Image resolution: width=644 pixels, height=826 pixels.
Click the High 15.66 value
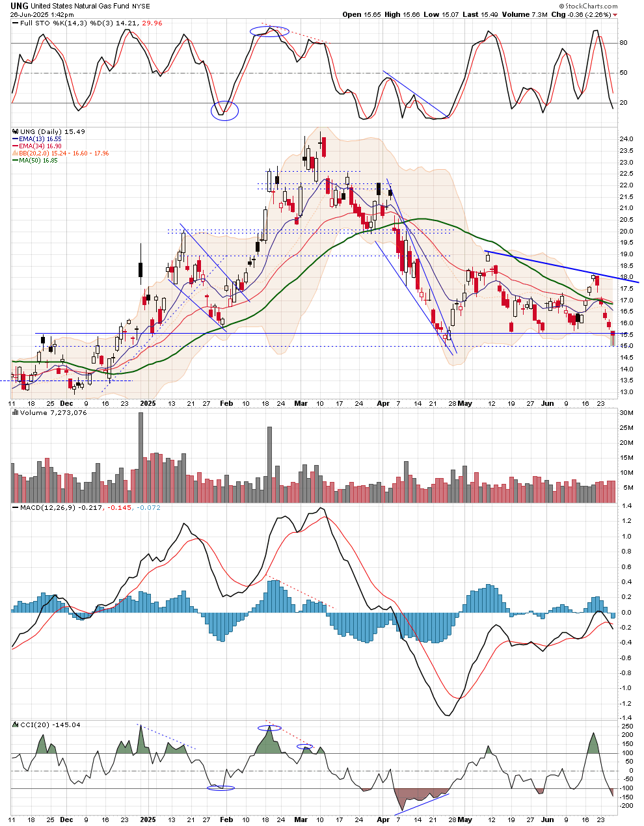pos(402,14)
